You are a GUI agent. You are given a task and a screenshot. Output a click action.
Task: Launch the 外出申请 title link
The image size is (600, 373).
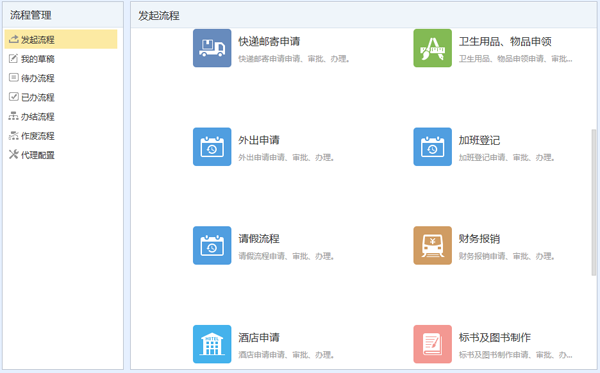coord(259,140)
